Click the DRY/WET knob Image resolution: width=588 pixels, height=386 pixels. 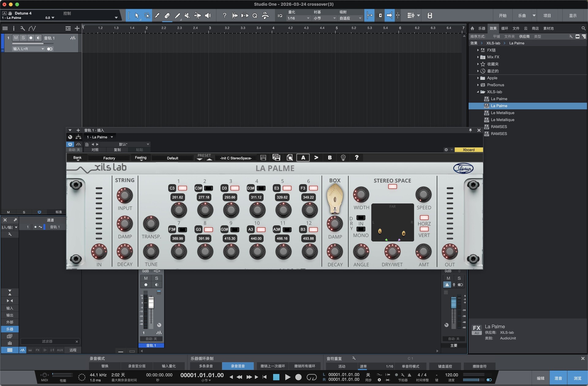point(392,252)
